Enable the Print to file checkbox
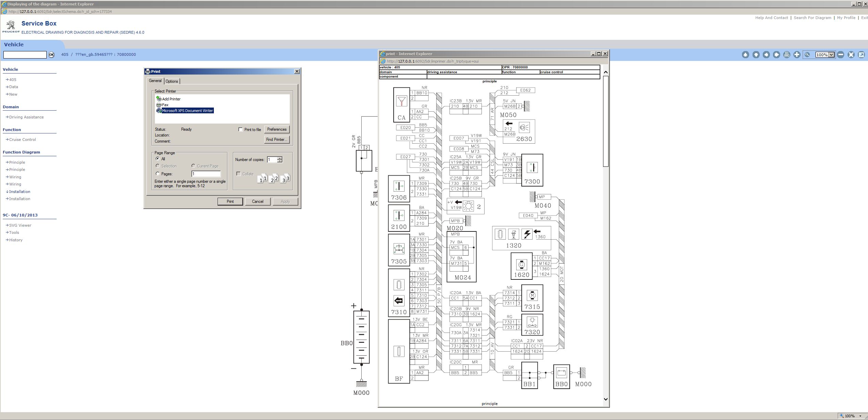The image size is (868, 420). click(240, 129)
